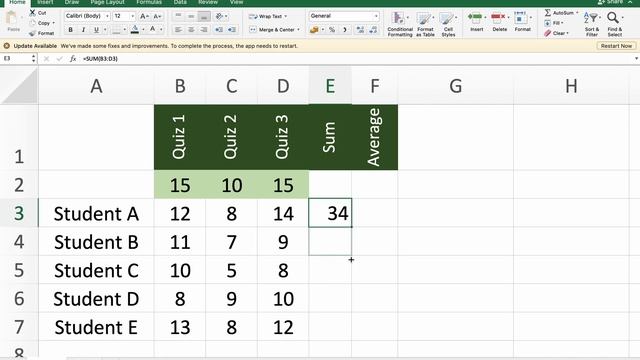This screenshot has width=640, height=360.
Task: Decrease decimal places
Action: (x=373, y=30)
